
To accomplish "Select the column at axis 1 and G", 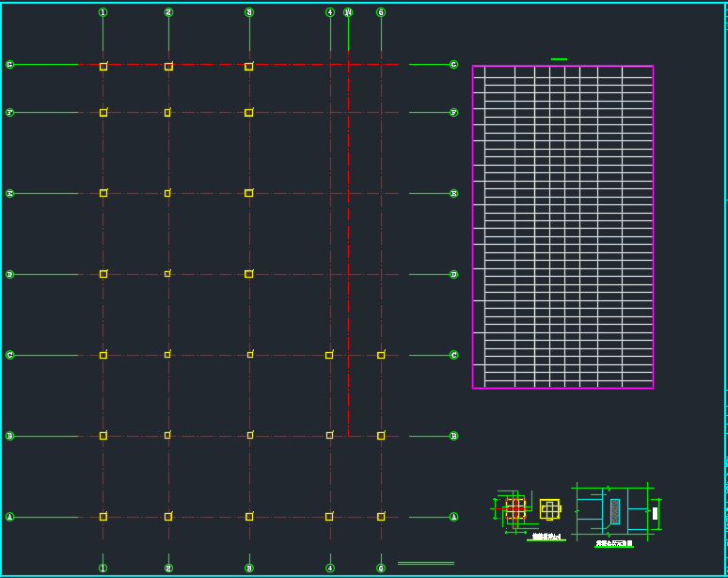I will coord(103,67).
